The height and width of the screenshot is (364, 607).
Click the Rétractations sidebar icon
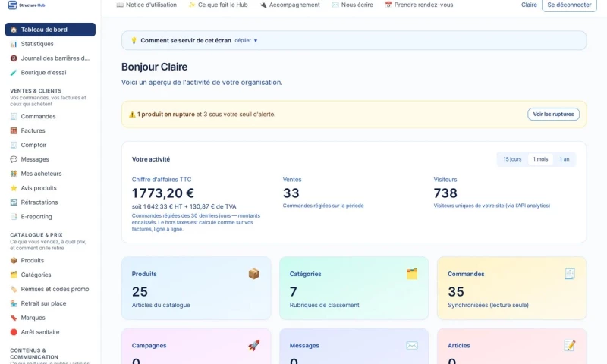(14, 202)
